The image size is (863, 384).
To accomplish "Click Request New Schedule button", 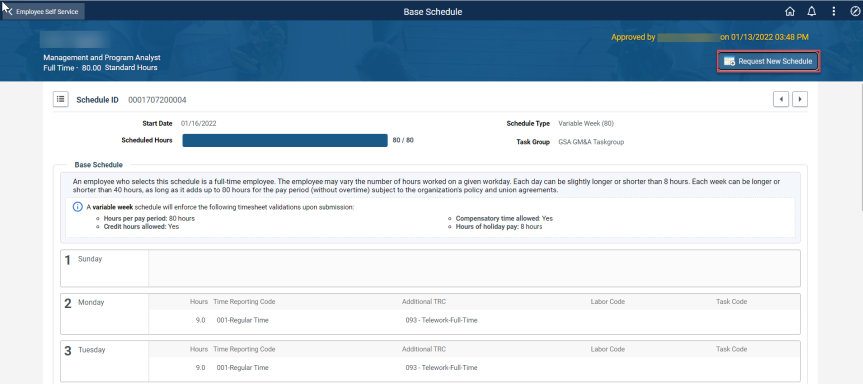I will coord(768,61).
